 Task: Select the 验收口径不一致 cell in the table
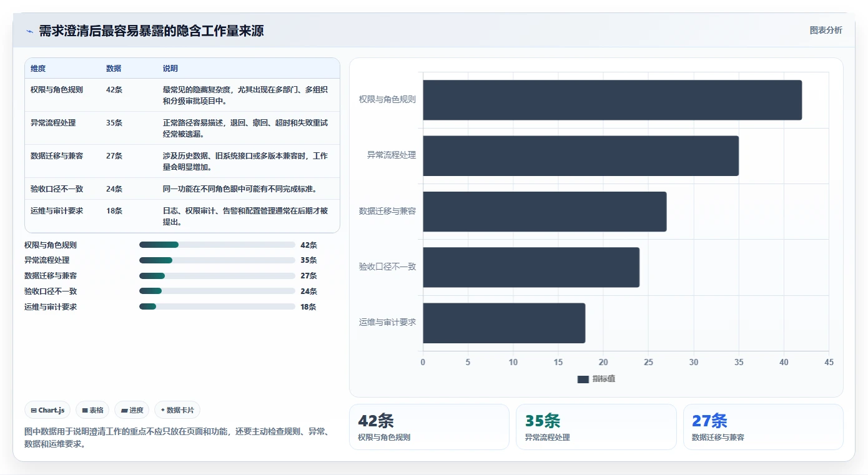coord(57,189)
